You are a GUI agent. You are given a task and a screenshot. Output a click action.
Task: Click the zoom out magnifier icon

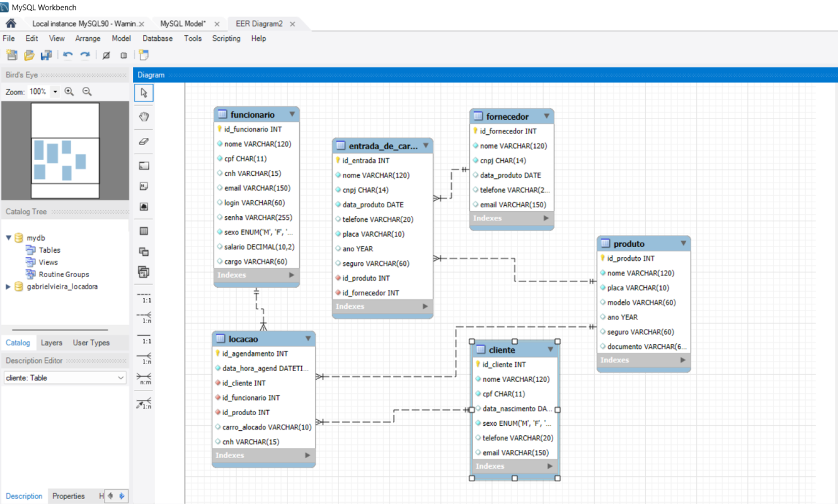click(x=87, y=92)
